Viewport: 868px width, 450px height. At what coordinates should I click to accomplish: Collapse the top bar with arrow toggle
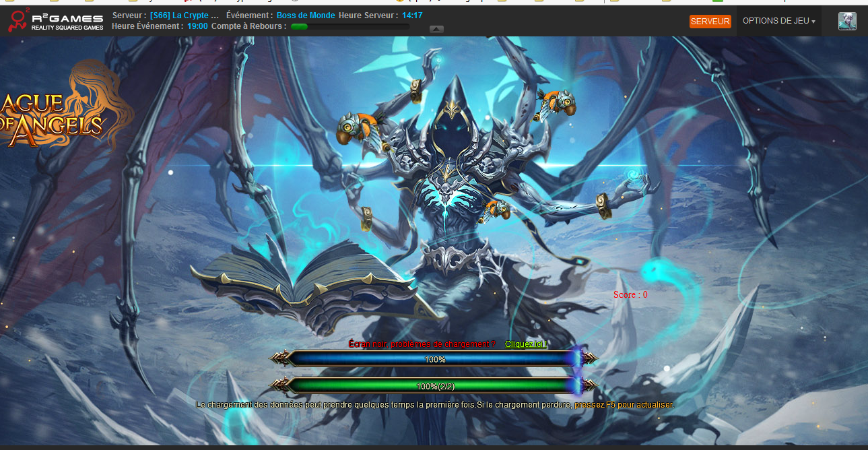click(x=436, y=29)
